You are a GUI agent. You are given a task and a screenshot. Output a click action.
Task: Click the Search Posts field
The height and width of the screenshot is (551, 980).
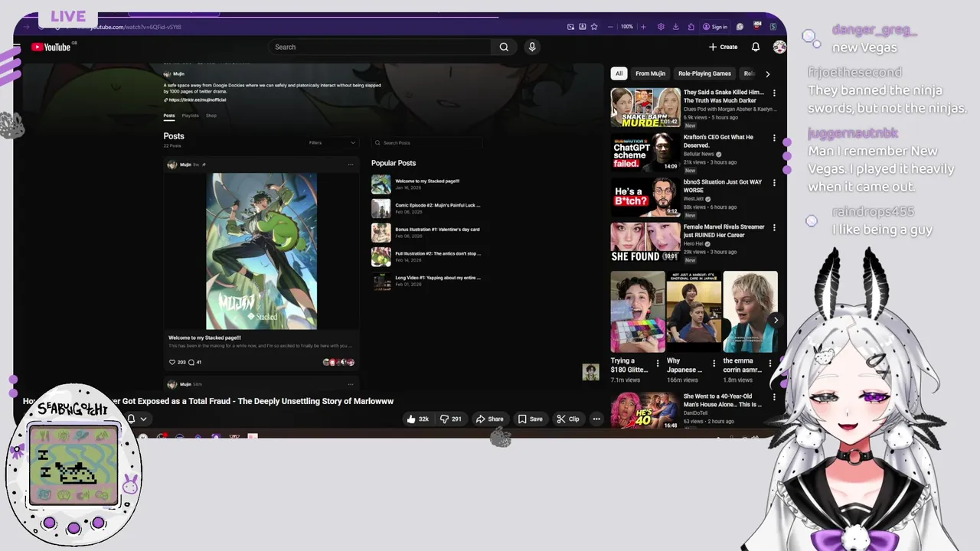point(427,143)
